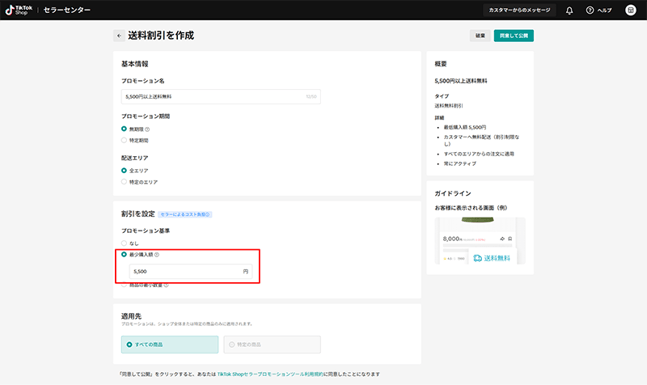Image resolution: width=647 pixels, height=385 pixels.
Task: Click the 破棄 discard button
Action: tap(480, 35)
